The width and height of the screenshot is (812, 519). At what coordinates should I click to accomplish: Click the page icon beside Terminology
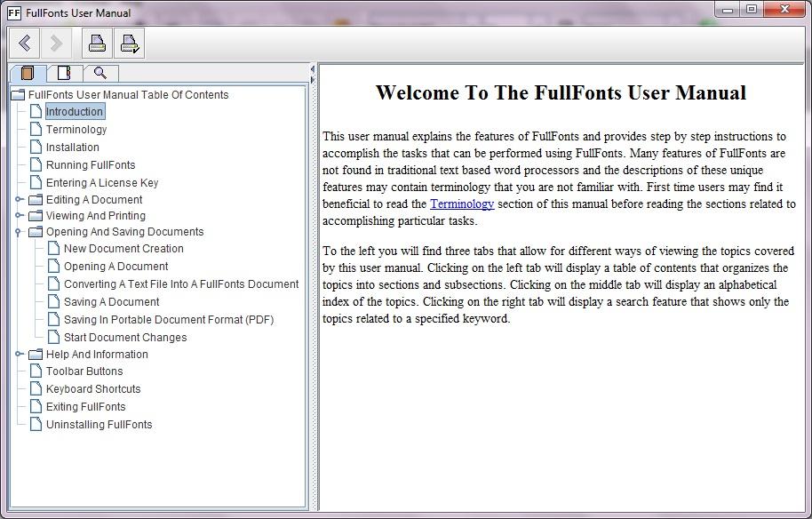click(36, 129)
